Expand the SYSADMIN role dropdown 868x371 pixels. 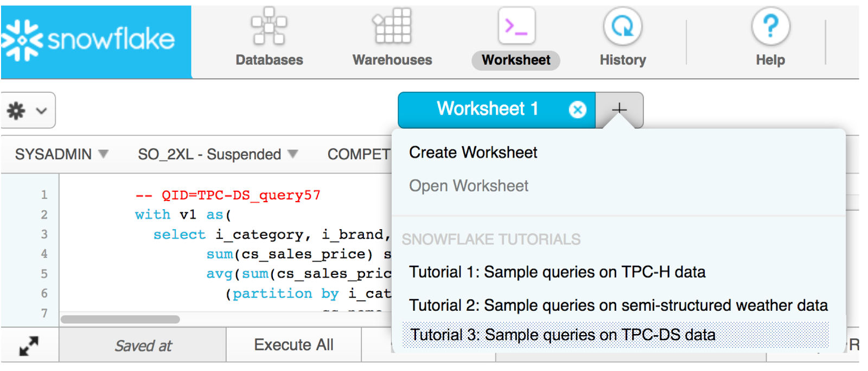(61, 154)
